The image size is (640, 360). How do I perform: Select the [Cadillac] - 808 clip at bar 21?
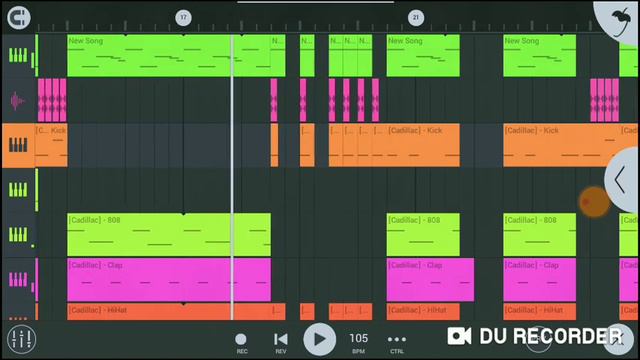[x=423, y=235]
